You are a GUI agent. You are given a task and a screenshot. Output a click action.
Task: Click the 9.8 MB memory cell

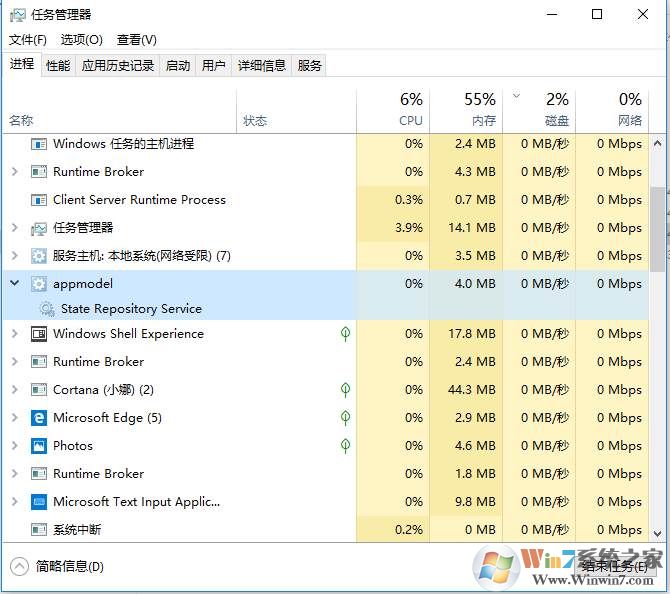[466, 502]
